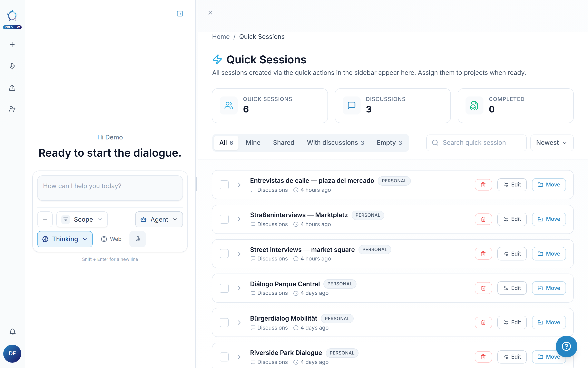The width and height of the screenshot is (588, 368).
Task: Select checkbox for Riverside Park Dialogue
Action: [224, 357]
